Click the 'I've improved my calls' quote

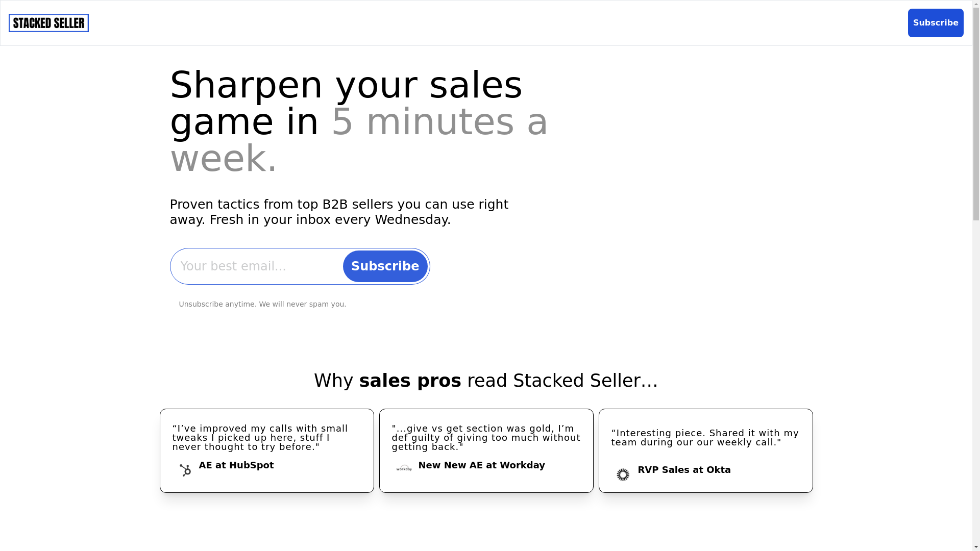click(260, 438)
